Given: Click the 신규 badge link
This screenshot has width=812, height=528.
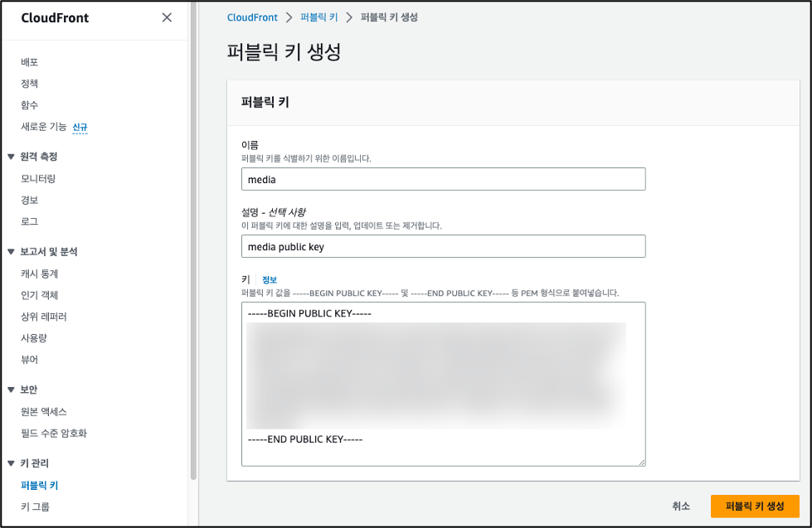Looking at the screenshot, I should click(80, 128).
